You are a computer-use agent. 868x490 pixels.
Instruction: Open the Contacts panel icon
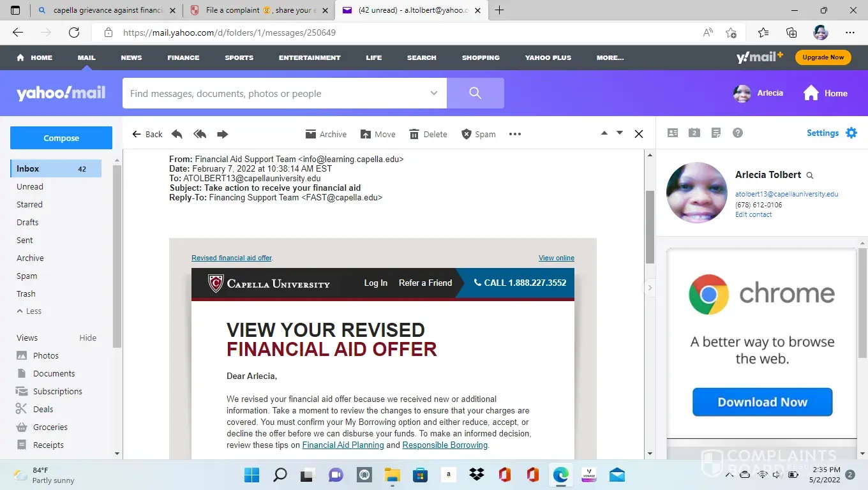pyautogui.click(x=673, y=133)
